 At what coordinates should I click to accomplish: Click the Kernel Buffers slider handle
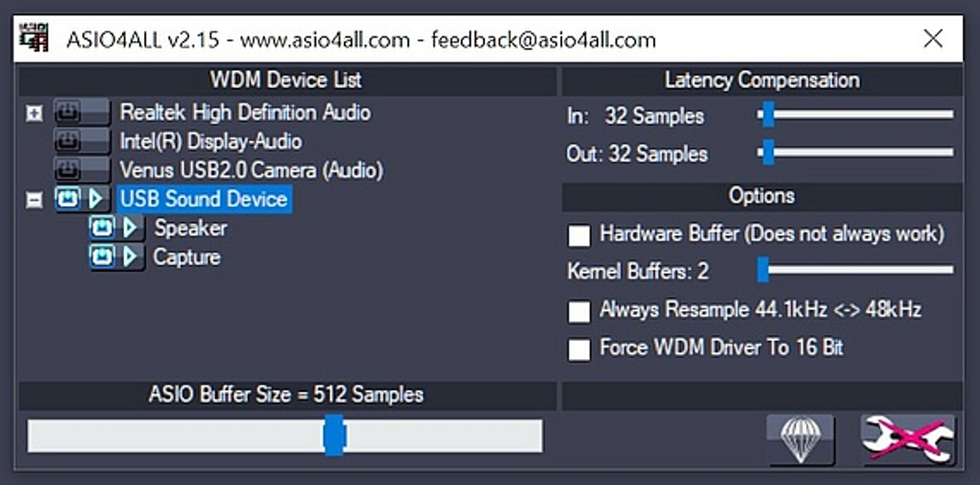763,270
